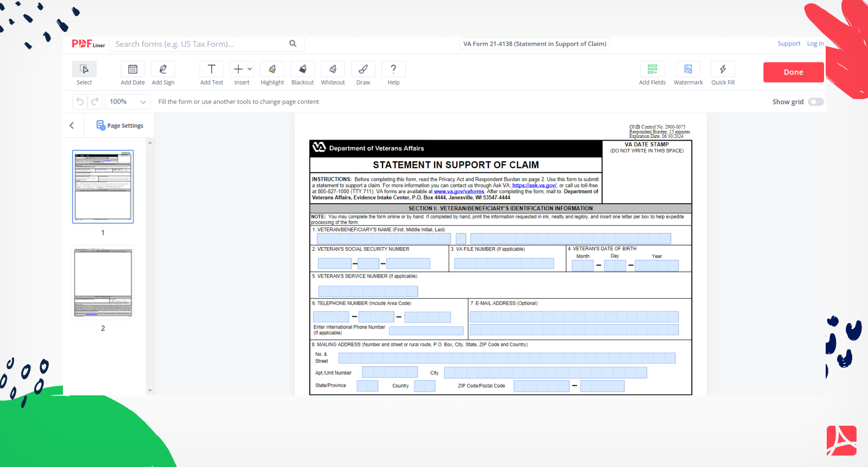Screen dimensions: 868x467
Task: Click the VA Form 21-4138 title field
Action: [x=535, y=44]
